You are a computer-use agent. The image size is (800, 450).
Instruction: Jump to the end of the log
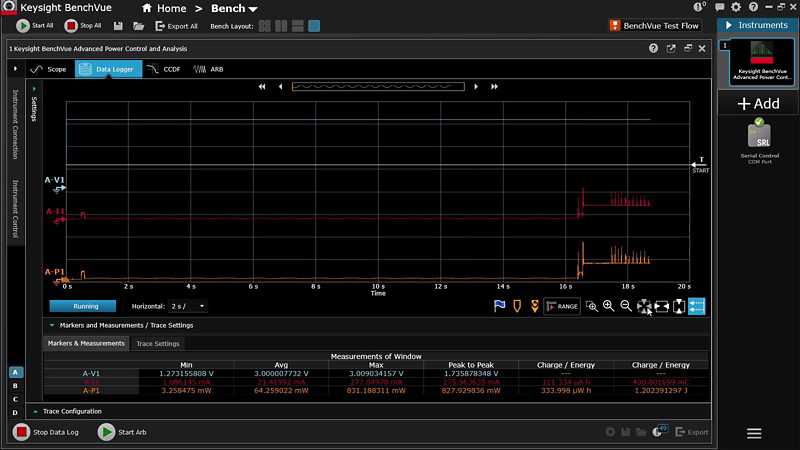[x=494, y=87]
